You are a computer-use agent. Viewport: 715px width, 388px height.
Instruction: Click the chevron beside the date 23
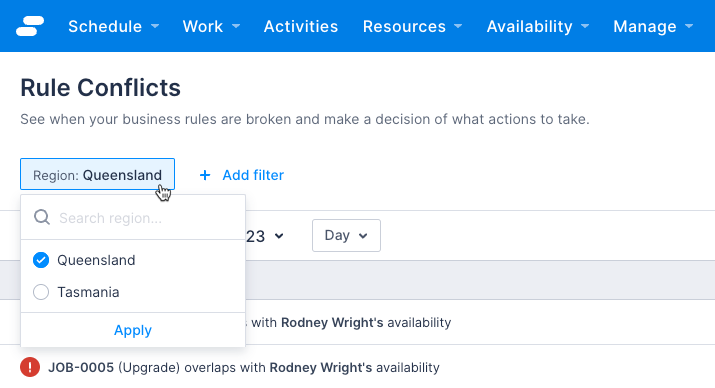pos(279,236)
